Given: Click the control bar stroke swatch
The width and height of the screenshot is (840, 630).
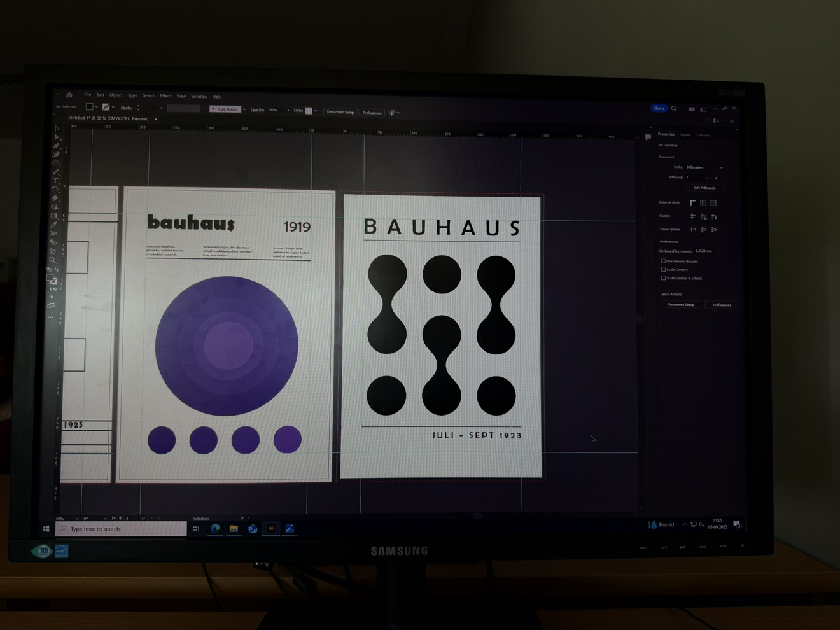Looking at the screenshot, I should 106,107.
